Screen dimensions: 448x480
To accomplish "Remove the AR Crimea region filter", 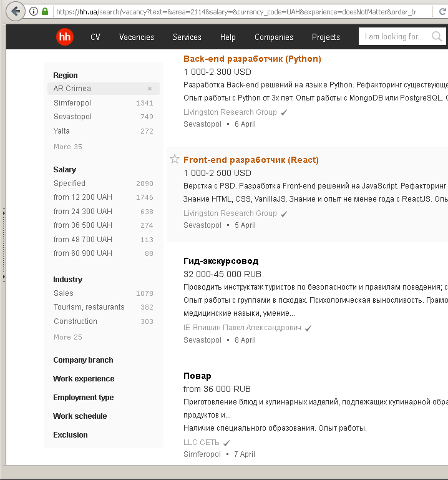I will (x=150, y=89).
